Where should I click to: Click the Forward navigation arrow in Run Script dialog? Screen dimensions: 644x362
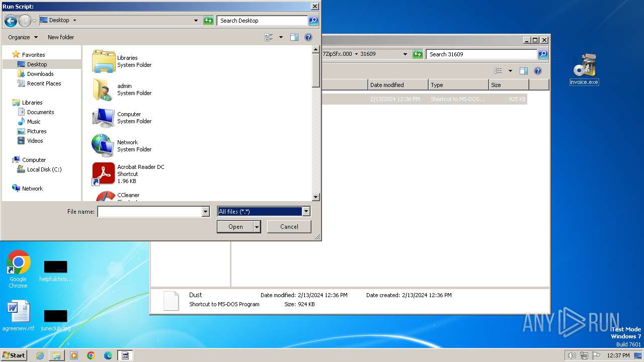(25, 21)
